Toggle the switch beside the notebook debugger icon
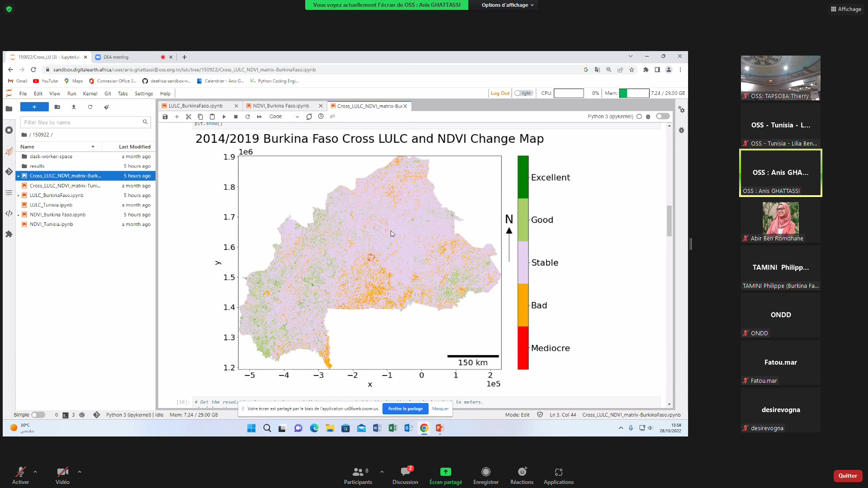Screen dimensions: 868x488 click(663, 116)
